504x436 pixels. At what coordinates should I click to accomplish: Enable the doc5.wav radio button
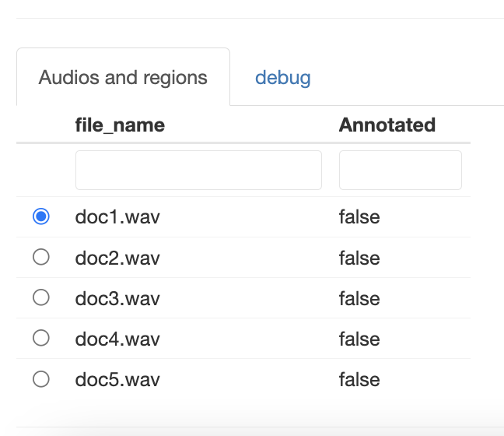click(x=41, y=379)
